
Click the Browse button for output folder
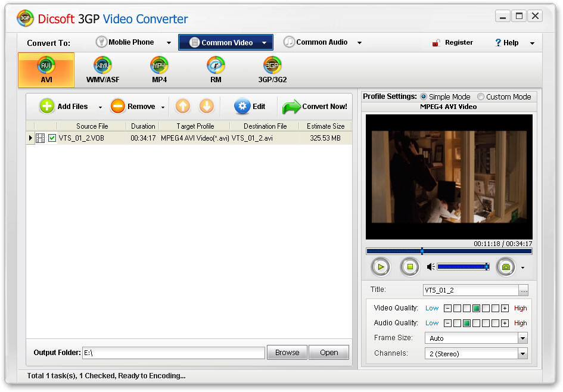(287, 353)
